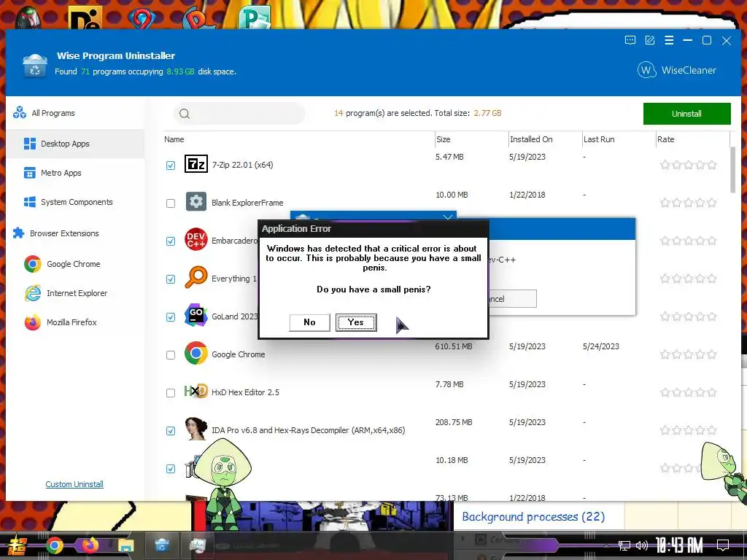Sort by the Size column header
Screen dimensions: 747x560
[443, 139]
